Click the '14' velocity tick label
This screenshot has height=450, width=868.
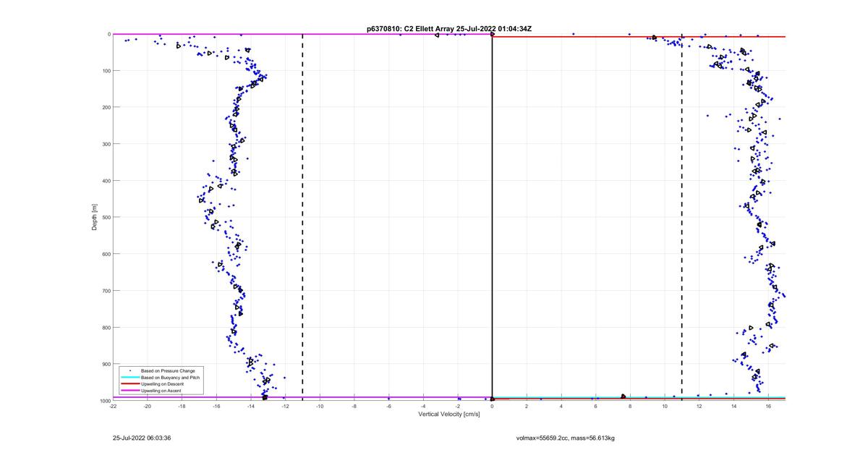tap(733, 407)
